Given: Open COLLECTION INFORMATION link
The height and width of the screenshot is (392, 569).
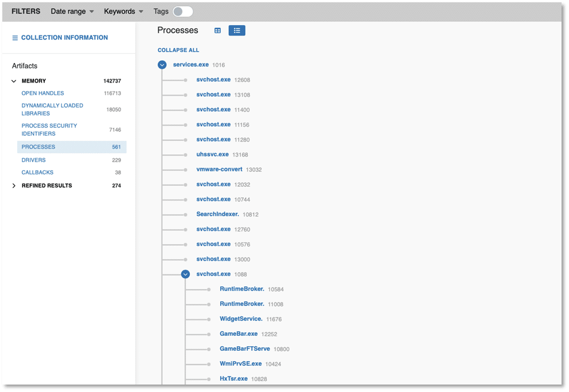Looking at the screenshot, I should (x=64, y=38).
